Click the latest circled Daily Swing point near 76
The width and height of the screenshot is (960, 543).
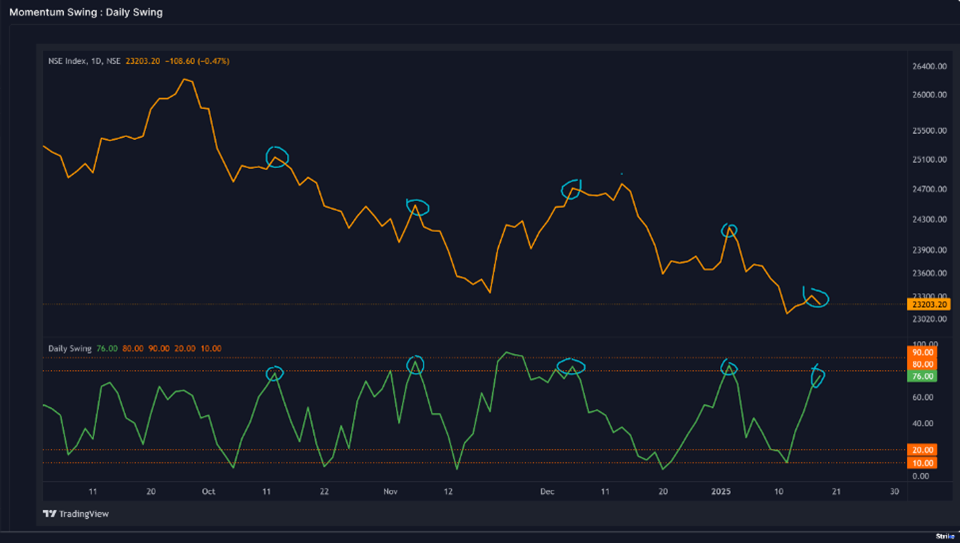pos(817,377)
